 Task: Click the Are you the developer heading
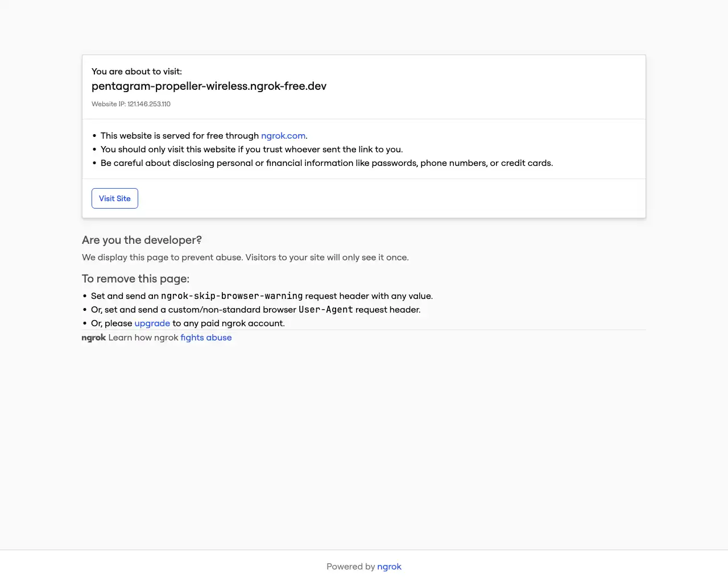pos(142,240)
